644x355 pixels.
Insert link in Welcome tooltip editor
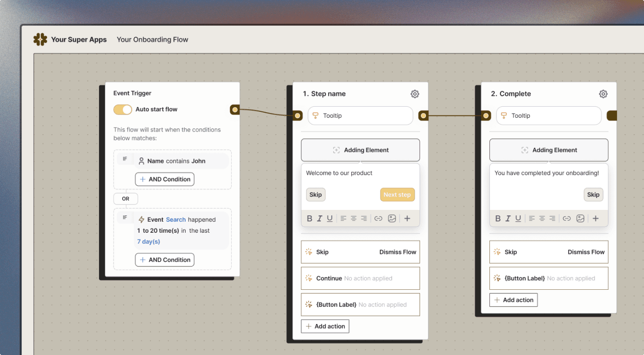378,219
